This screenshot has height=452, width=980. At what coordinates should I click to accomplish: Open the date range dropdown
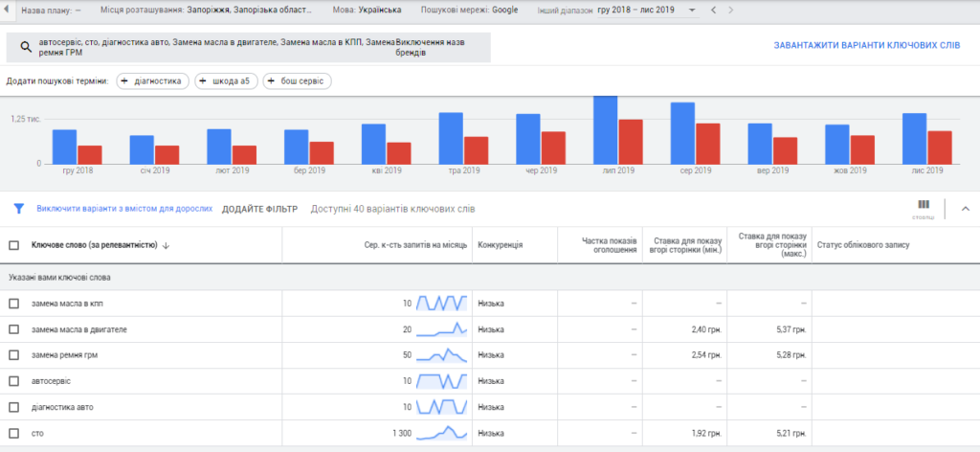(648, 11)
